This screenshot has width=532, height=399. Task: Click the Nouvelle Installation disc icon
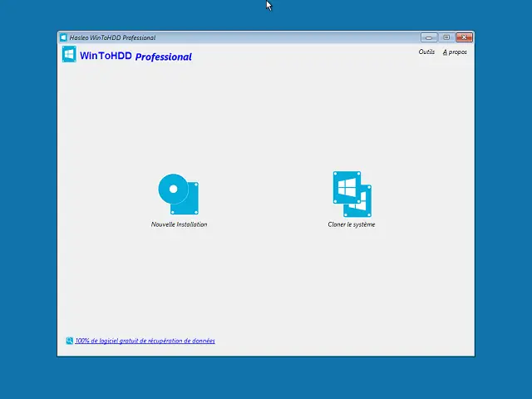tap(178, 194)
